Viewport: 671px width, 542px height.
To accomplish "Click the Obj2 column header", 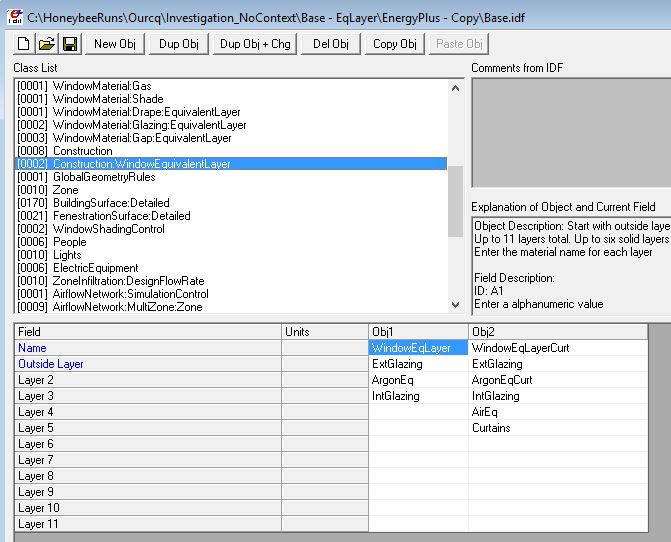I will 558,332.
